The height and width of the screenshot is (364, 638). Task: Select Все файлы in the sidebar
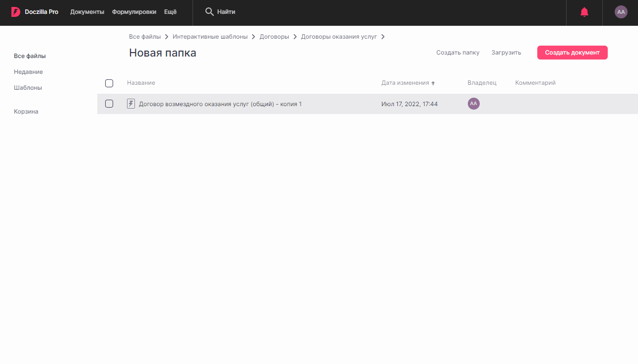pyautogui.click(x=30, y=56)
